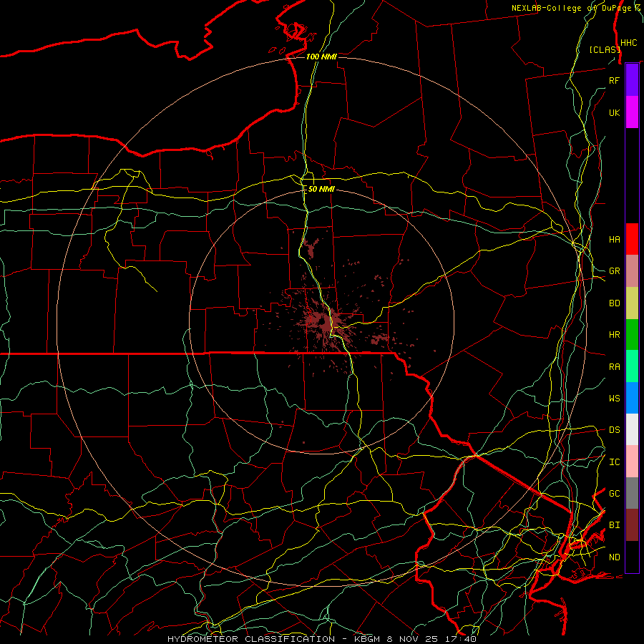Click the RF purple legend swatch

(x=632, y=80)
